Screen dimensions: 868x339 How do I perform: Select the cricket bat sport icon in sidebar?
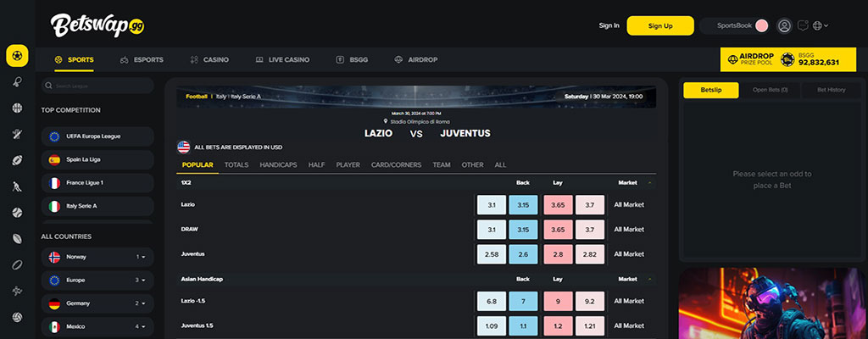tap(17, 134)
